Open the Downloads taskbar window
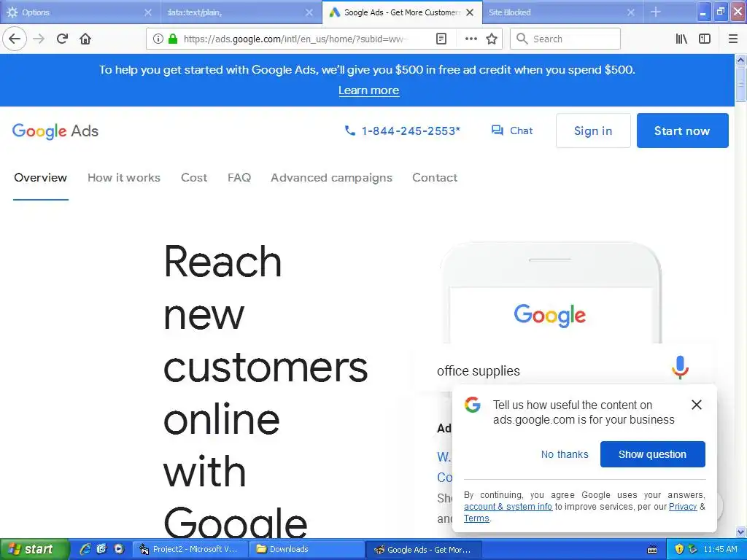This screenshot has width=747, height=560. coord(306,549)
